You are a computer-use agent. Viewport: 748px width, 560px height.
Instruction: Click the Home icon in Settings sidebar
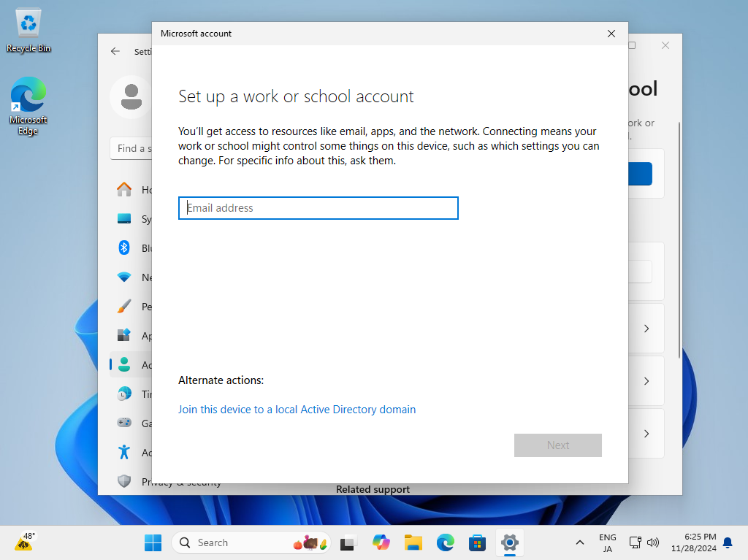tap(124, 190)
